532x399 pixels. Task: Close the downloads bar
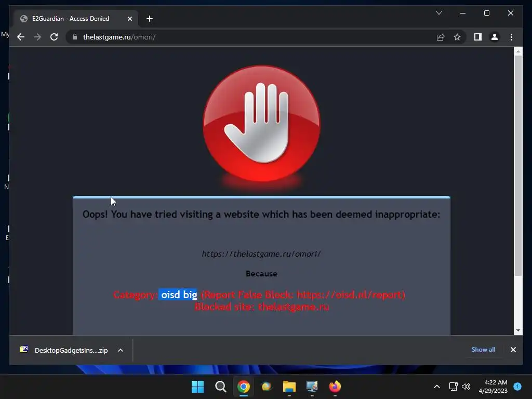click(513, 350)
